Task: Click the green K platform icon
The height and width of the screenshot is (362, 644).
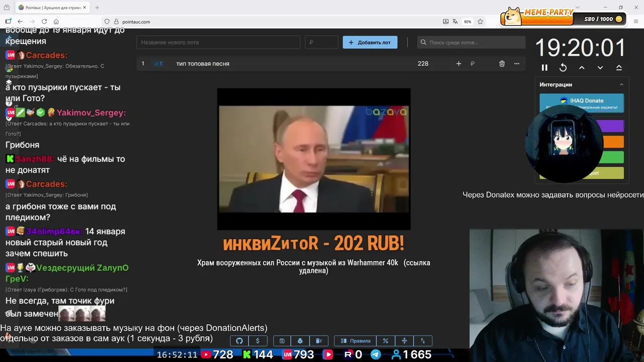Action: 247,354
